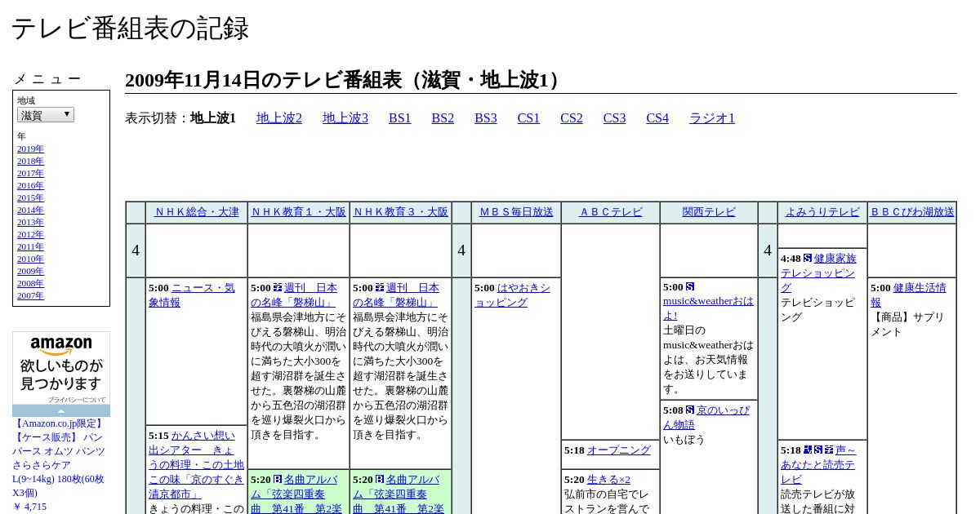Select the year 2013年 in the menu
Viewport: 980px width, 514px height.
30,222
